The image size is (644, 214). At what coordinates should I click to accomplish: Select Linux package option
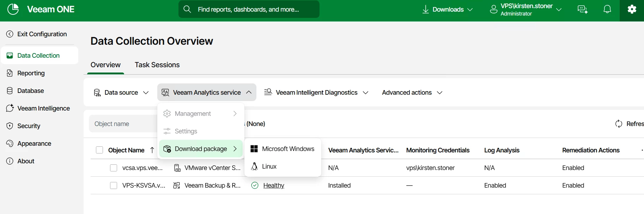[283, 166]
